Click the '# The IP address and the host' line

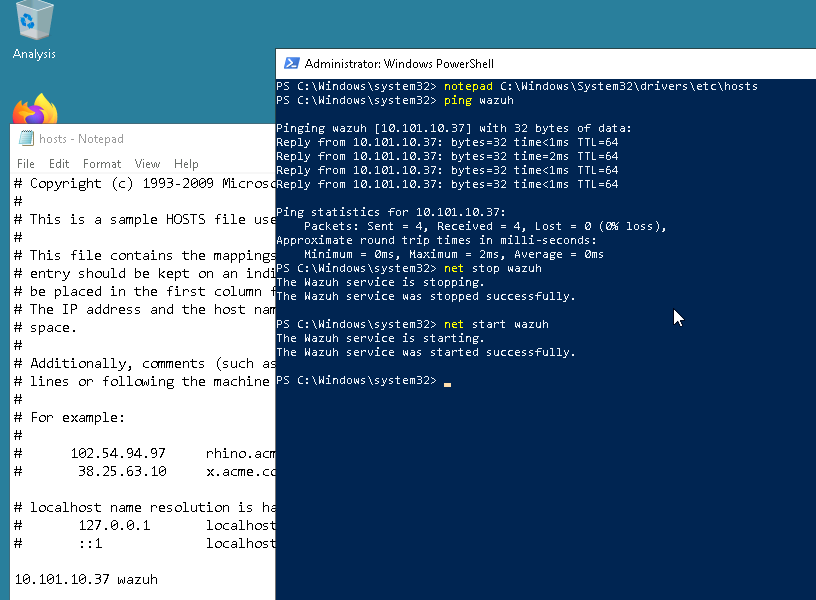pyautogui.click(x=145, y=310)
